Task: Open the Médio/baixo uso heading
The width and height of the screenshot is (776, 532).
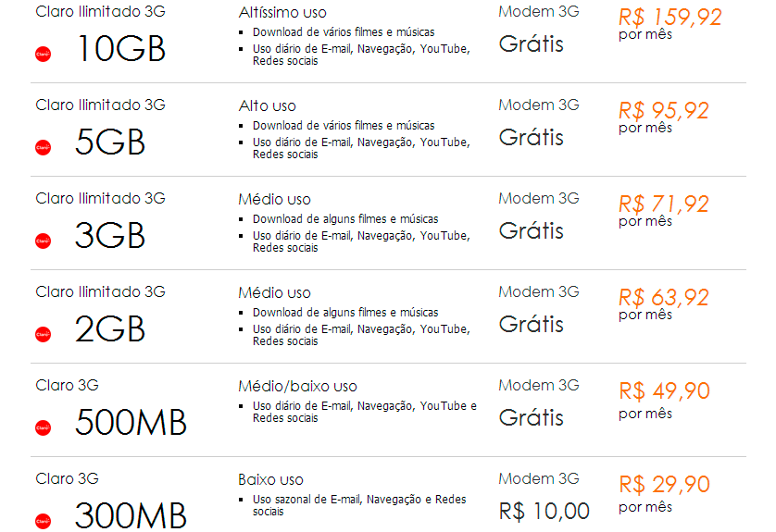Action: tap(297, 386)
